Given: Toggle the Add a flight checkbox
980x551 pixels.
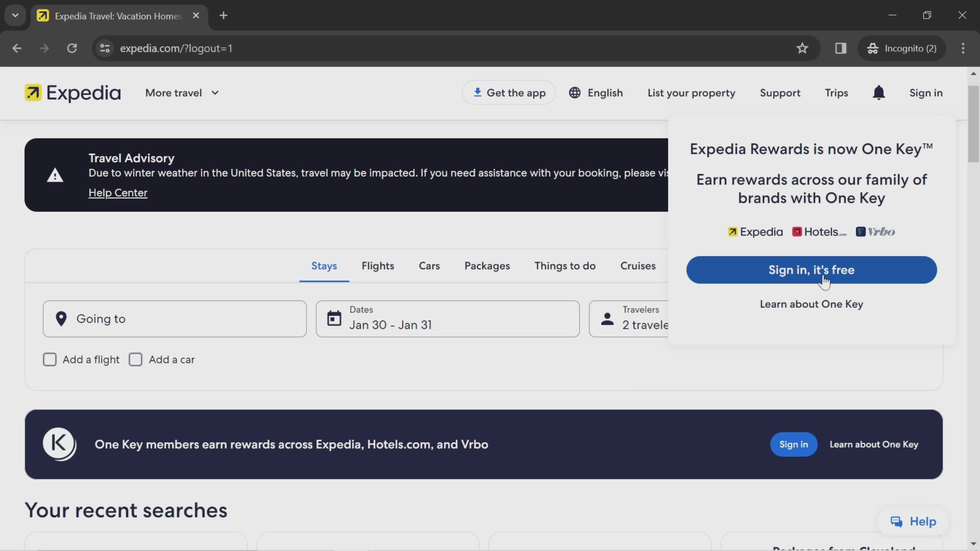Looking at the screenshot, I should pos(49,359).
